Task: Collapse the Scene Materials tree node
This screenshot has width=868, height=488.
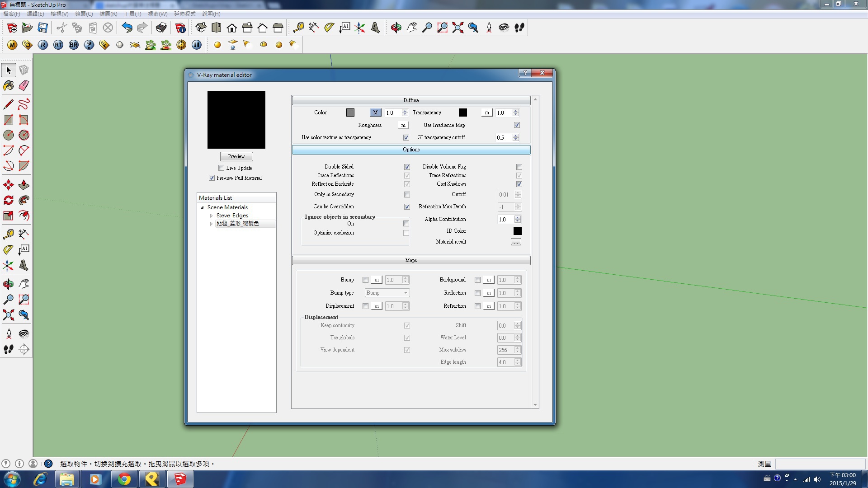Action: pos(202,207)
